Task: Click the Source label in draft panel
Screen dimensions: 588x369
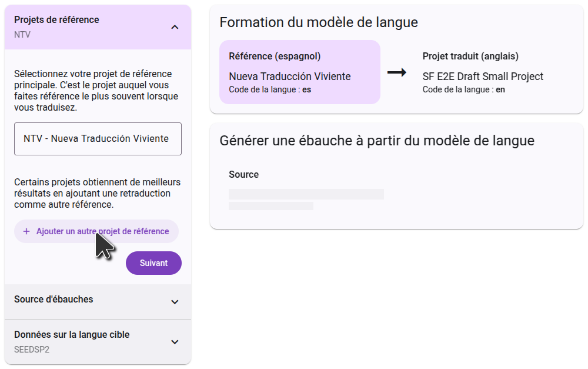Action: 243,174
